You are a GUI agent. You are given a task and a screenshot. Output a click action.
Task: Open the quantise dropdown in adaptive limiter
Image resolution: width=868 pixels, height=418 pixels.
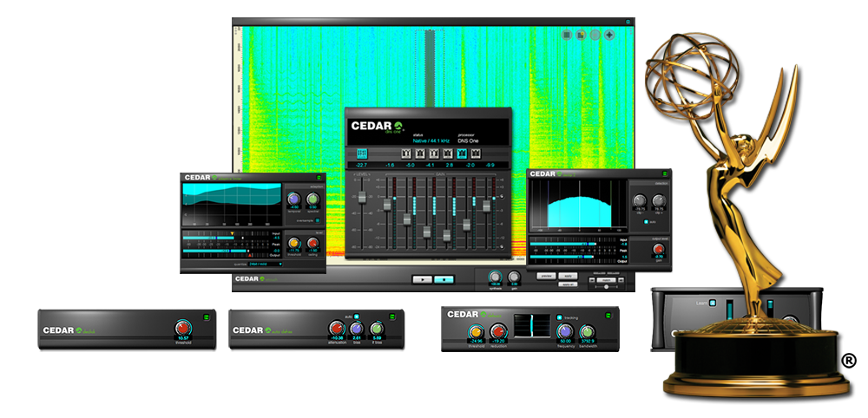[x=265, y=265]
